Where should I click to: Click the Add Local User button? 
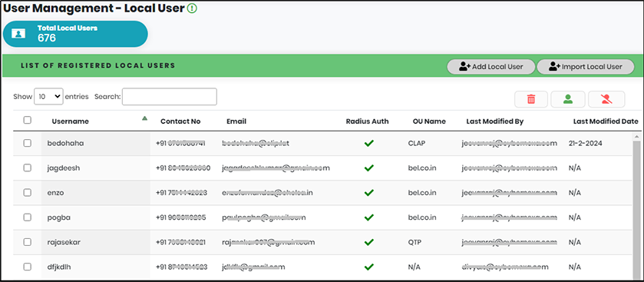pos(490,67)
